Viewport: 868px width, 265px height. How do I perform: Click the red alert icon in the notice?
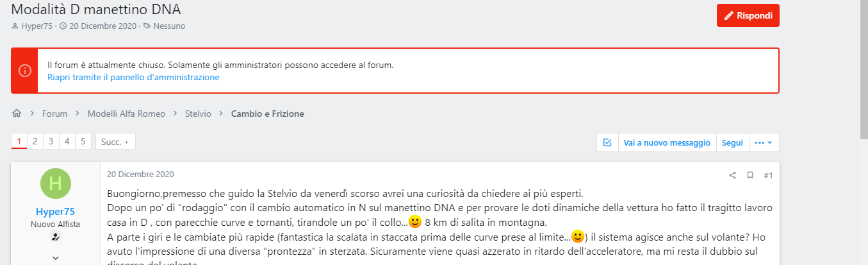[x=24, y=71]
